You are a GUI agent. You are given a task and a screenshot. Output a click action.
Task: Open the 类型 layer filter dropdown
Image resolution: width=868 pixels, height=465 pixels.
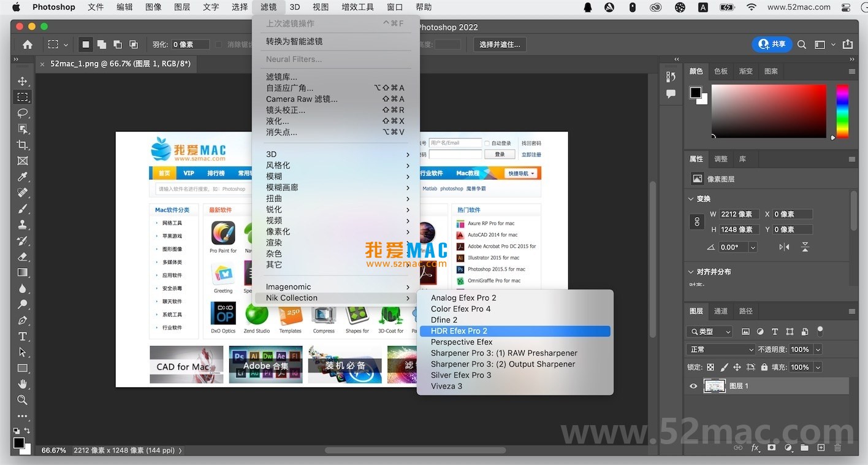[x=710, y=331]
